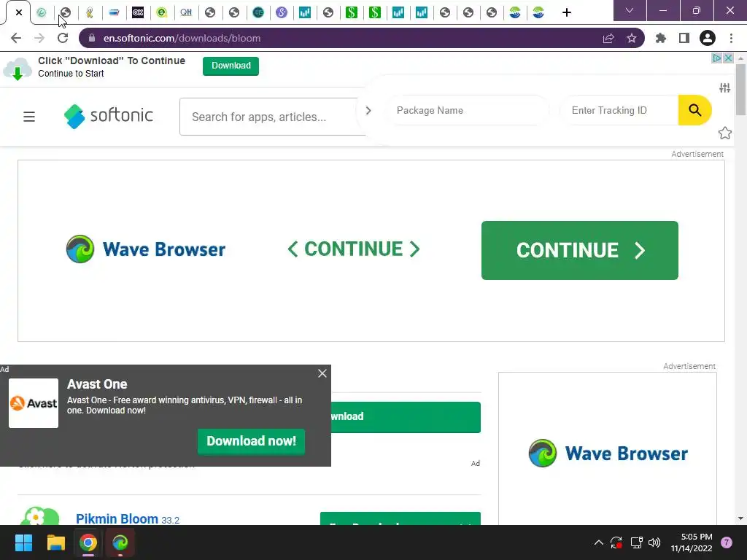747x560 pixels.
Task: Click the outlined star icon
Action: click(724, 133)
